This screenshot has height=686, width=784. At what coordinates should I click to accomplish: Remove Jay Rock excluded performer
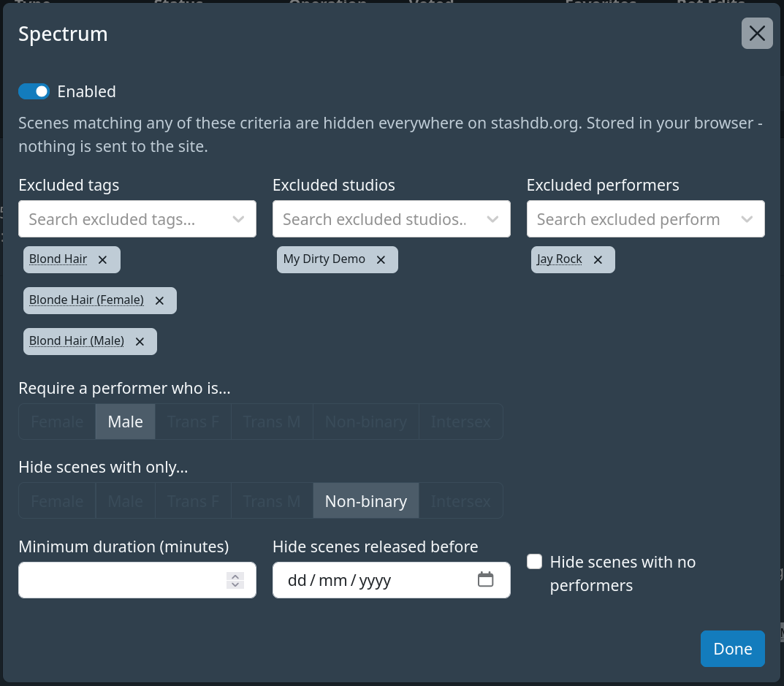(x=598, y=260)
